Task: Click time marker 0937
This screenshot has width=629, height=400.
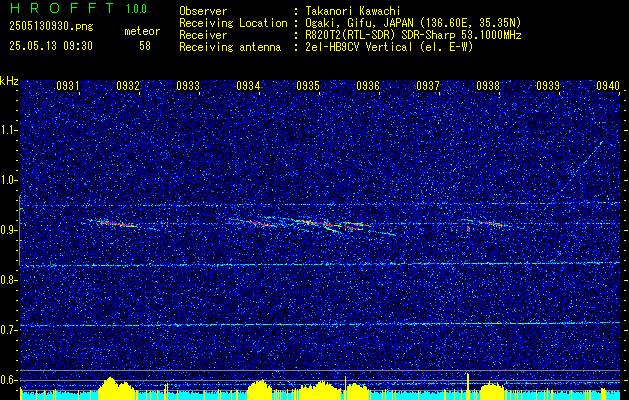Action: (x=428, y=85)
